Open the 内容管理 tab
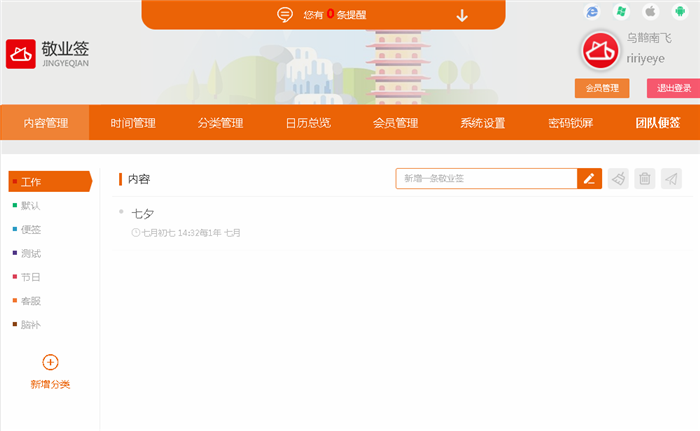Viewport: 700px width, 431px height. pos(46,123)
